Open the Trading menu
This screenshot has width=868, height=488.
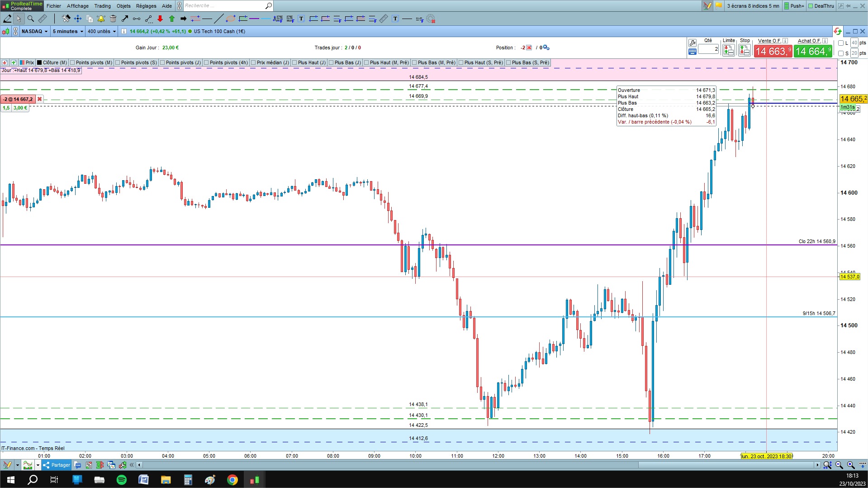click(102, 6)
